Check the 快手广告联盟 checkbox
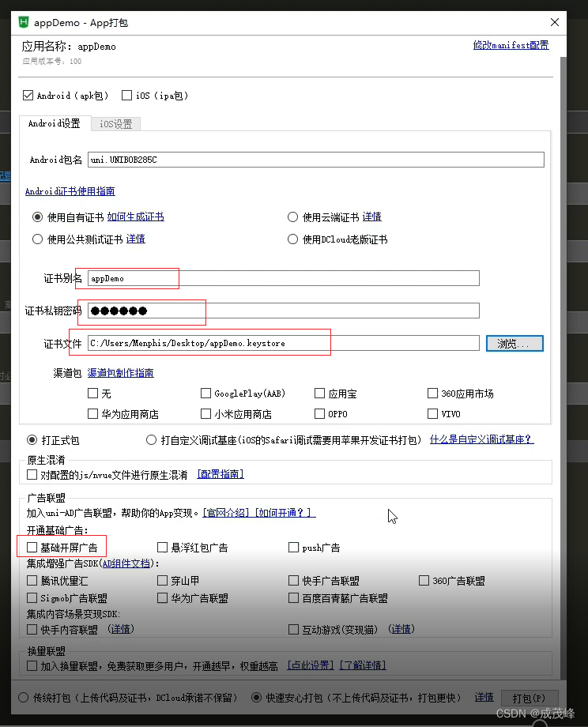The image size is (588, 727). [x=293, y=581]
